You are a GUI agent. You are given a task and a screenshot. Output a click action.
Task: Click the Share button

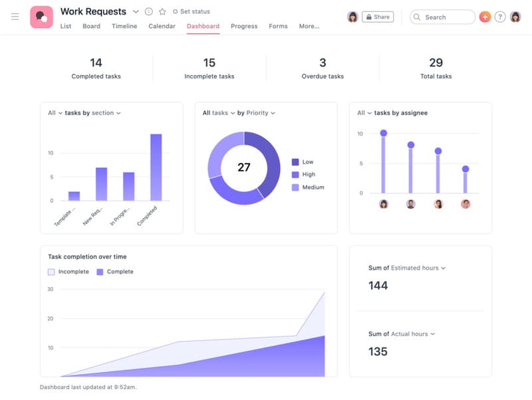pos(376,17)
